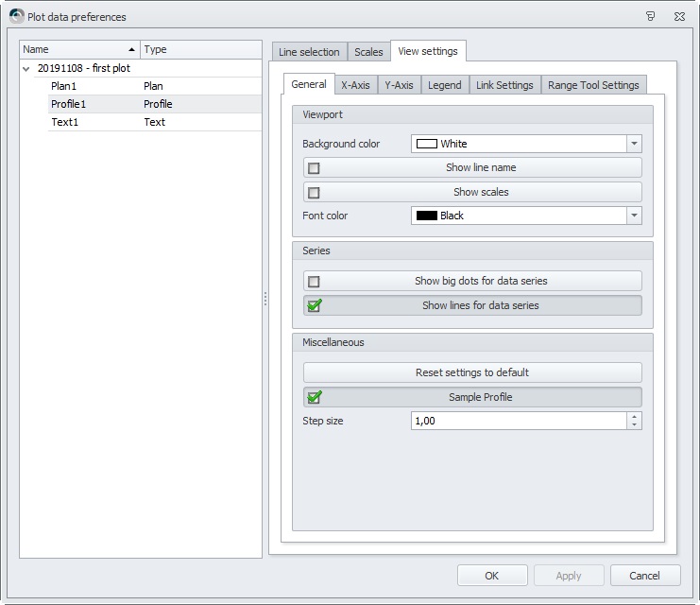Open the X-Axis sub-tab
The height and width of the screenshot is (605, 700).
coord(355,85)
